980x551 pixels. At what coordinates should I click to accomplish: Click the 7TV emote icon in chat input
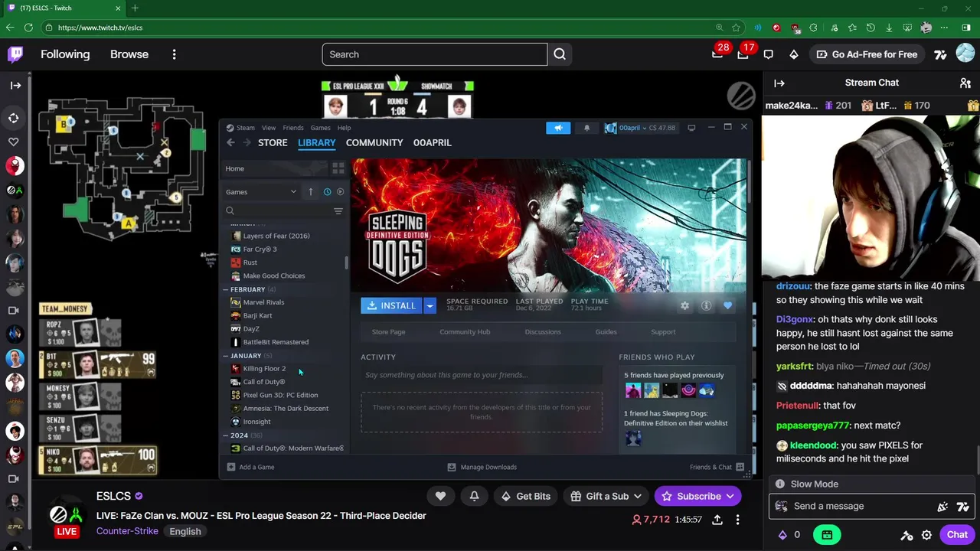pos(963,506)
